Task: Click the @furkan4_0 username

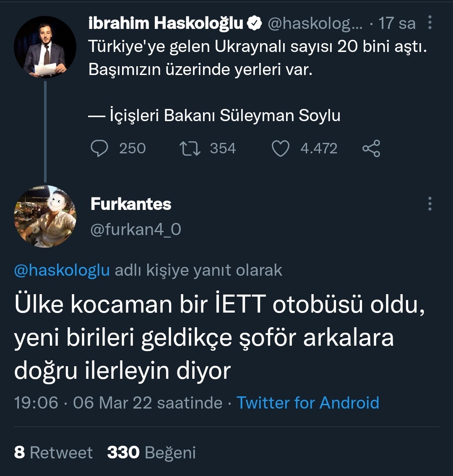Action: 136,229
